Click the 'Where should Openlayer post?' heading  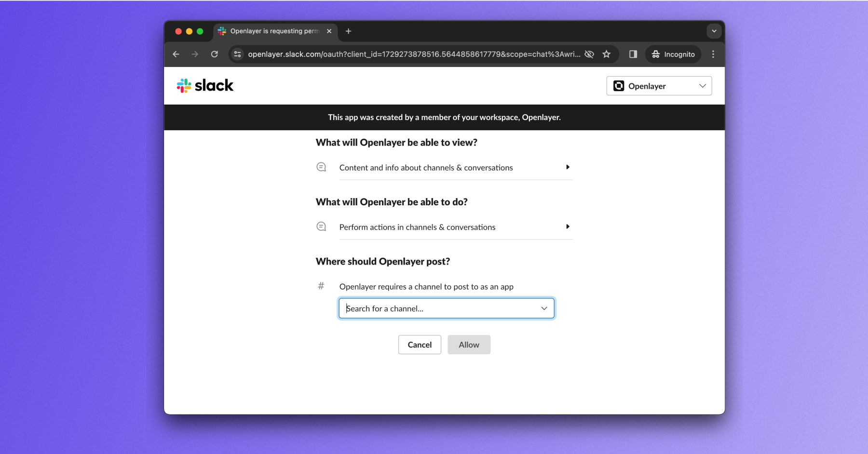tap(383, 262)
